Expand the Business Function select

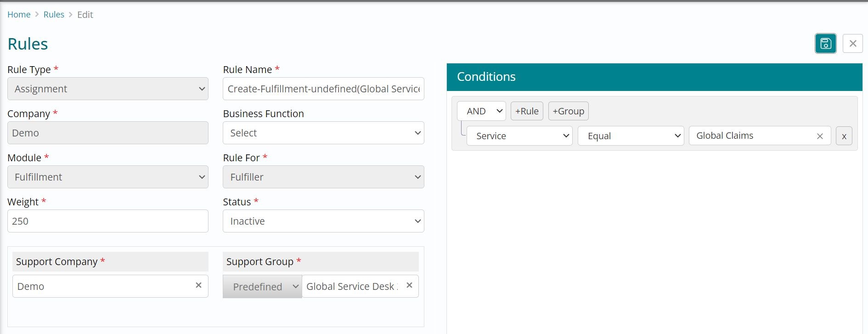point(323,133)
